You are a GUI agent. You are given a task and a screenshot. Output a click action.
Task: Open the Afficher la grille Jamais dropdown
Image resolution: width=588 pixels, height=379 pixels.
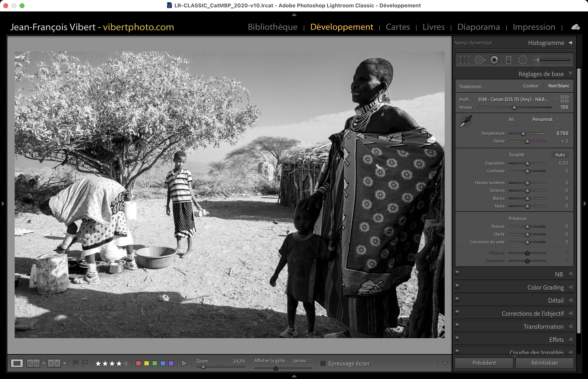(302, 361)
